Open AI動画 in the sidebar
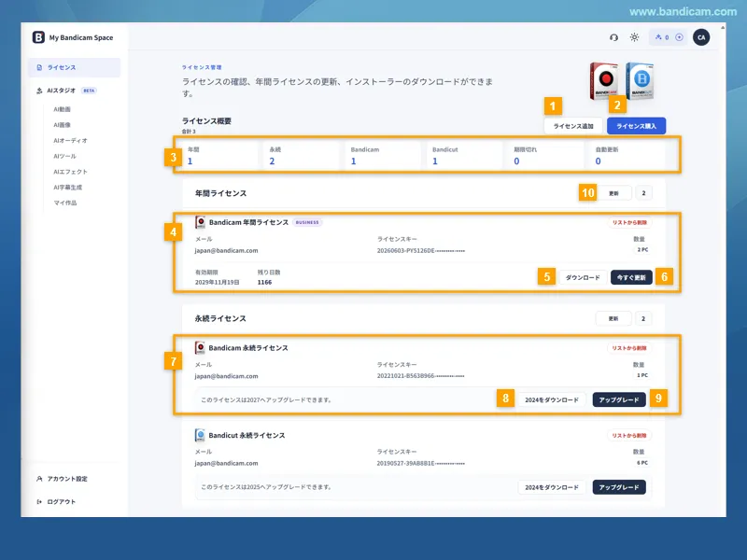The image size is (747, 560). (62, 109)
